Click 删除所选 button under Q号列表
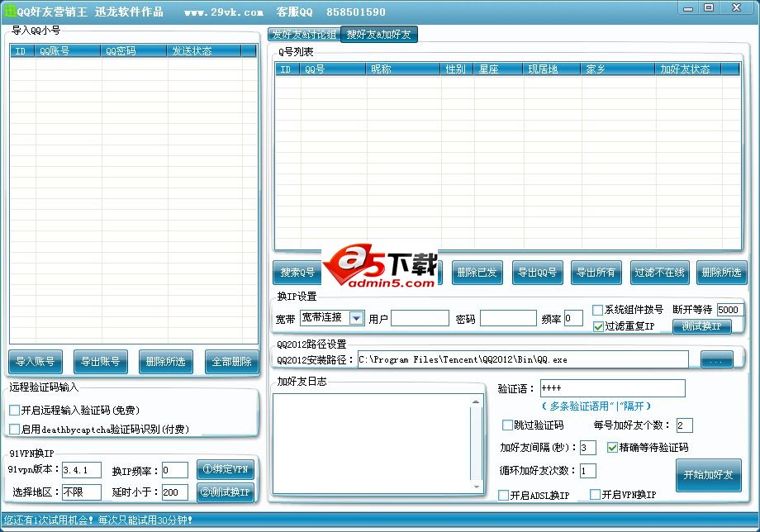This screenshot has width=760, height=532. pos(721,273)
